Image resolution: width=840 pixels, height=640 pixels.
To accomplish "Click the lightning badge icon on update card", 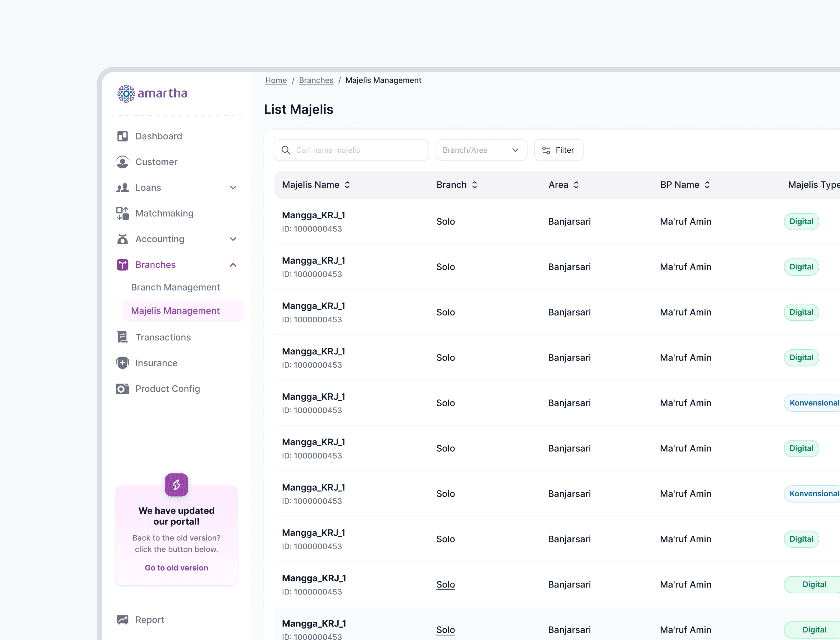I will pyautogui.click(x=176, y=485).
